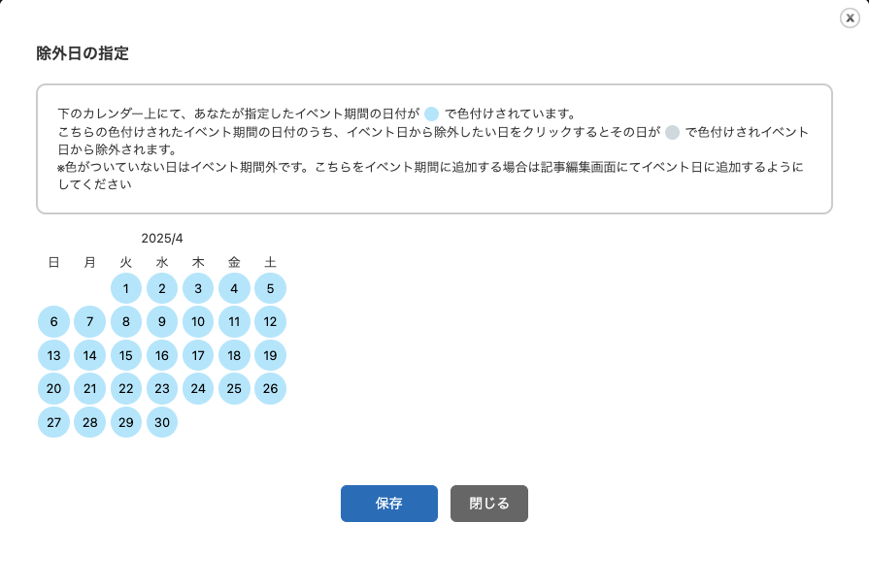Image resolution: width=869 pixels, height=588 pixels.
Task: Click the 保存 button
Action: [388, 504]
